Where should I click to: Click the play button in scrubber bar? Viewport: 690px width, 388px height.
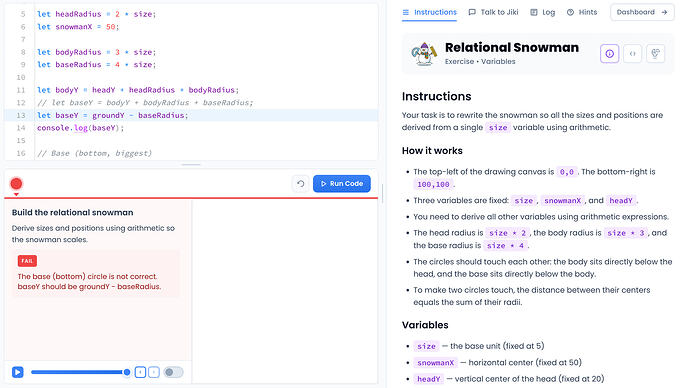point(18,372)
